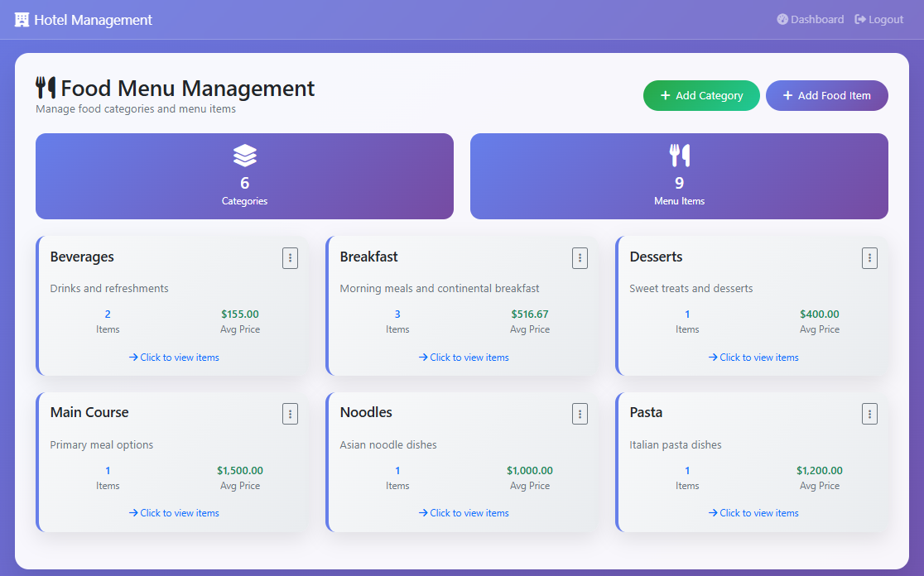Open Breakfast card three-dot options menu

(580, 258)
